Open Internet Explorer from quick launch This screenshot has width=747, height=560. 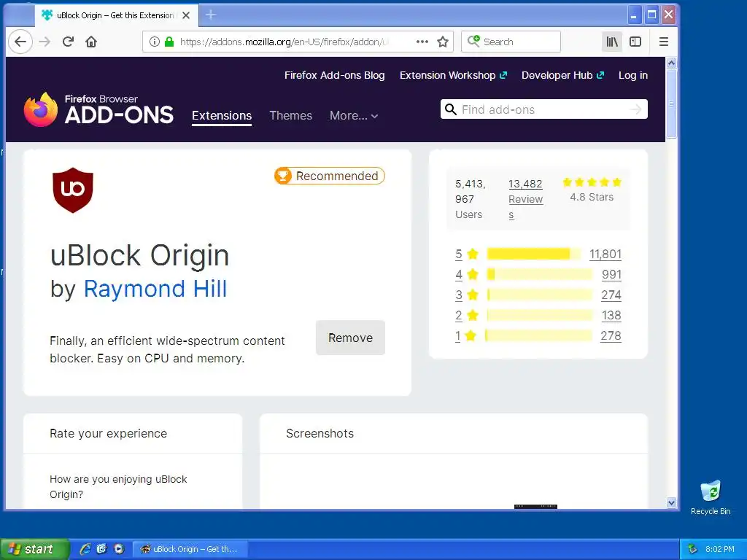(85, 549)
